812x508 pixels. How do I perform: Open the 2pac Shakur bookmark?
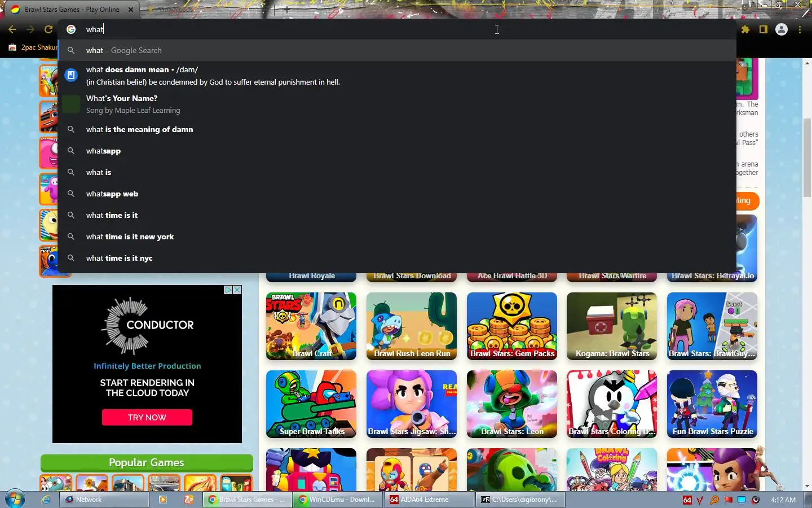click(x=33, y=47)
